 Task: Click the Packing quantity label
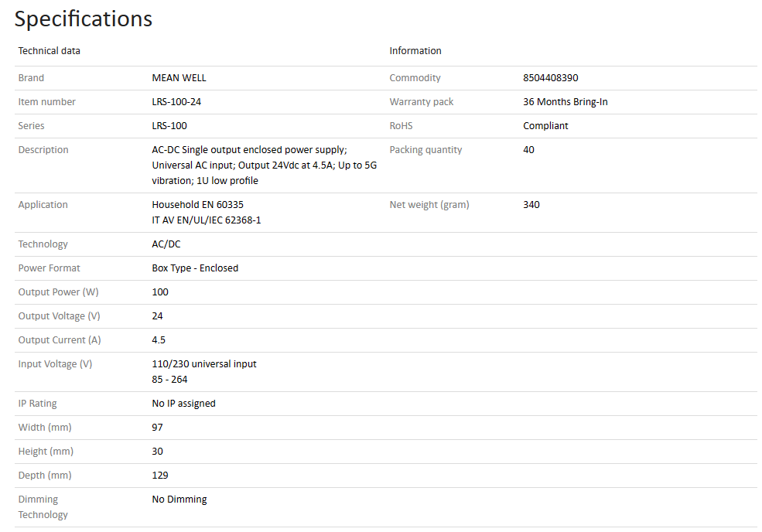tap(425, 150)
